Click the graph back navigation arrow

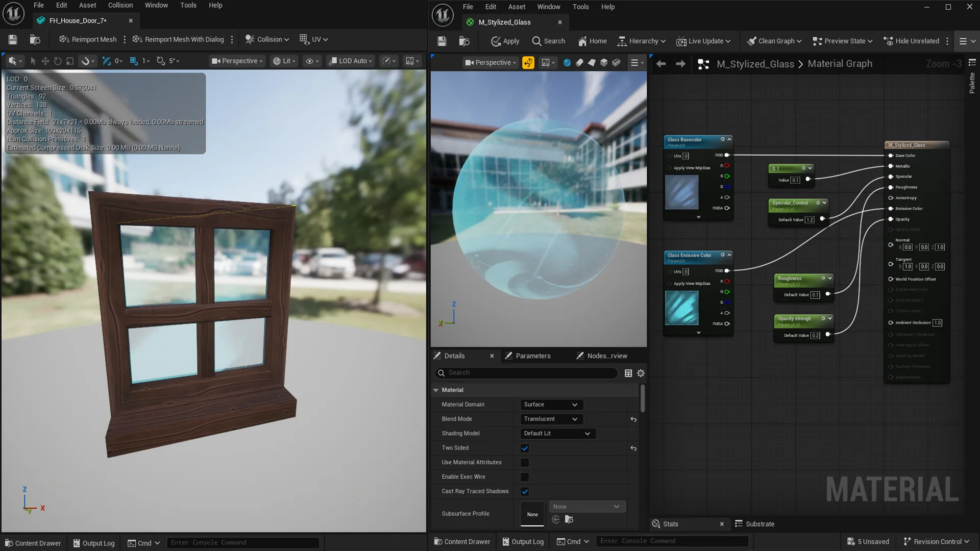point(661,64)
